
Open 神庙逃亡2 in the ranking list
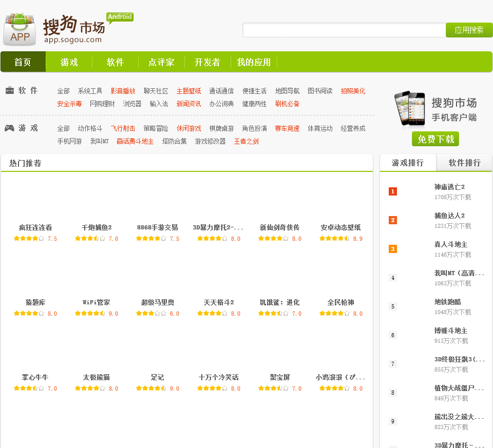(x=450, y=187)
